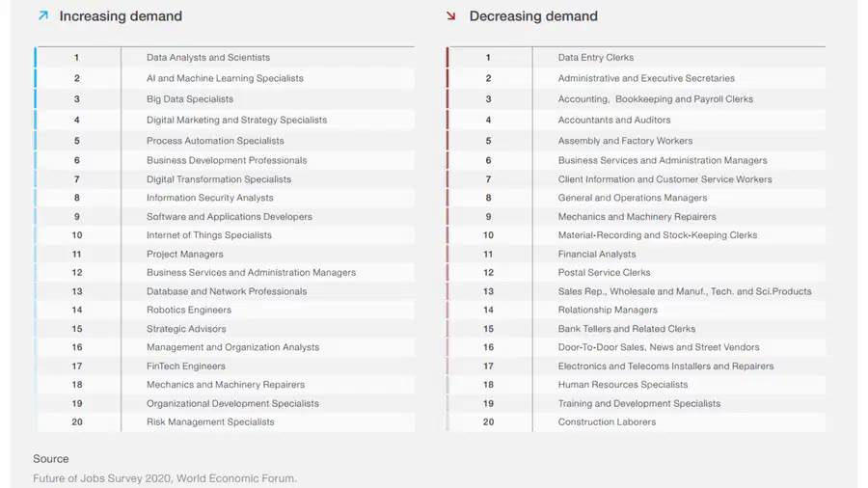
Task: Click Data Analysts and Scientists row
Action: pyautogui.click(x=224, y=58)
